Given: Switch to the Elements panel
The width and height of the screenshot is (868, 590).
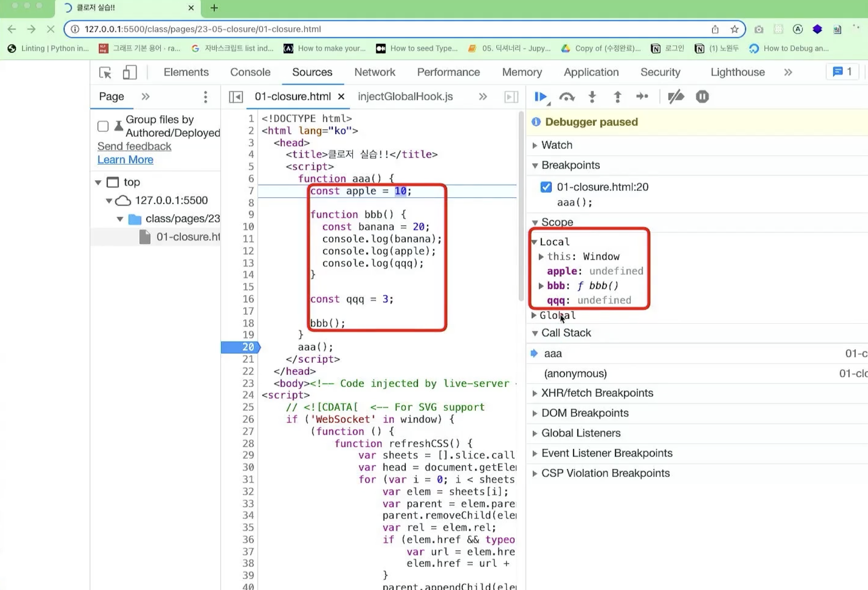Looking at the screenshot, I should [x=186, y=72].
